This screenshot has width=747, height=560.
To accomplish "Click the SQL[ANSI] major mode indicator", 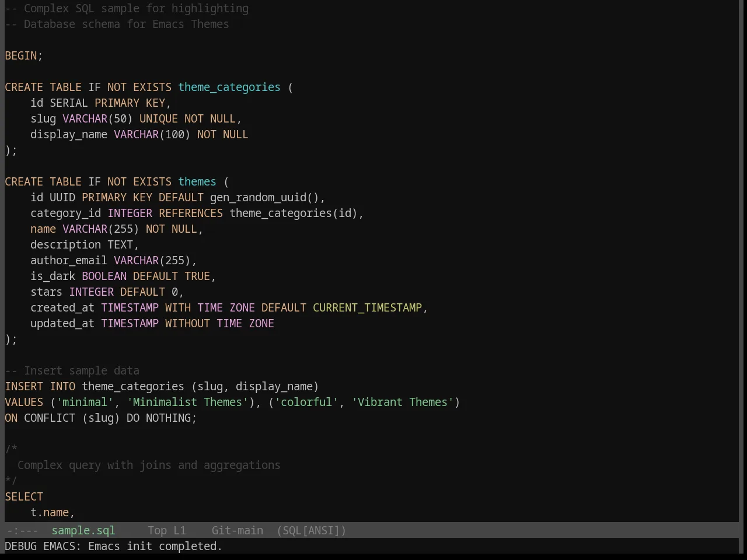I will (x=312, y=530).
